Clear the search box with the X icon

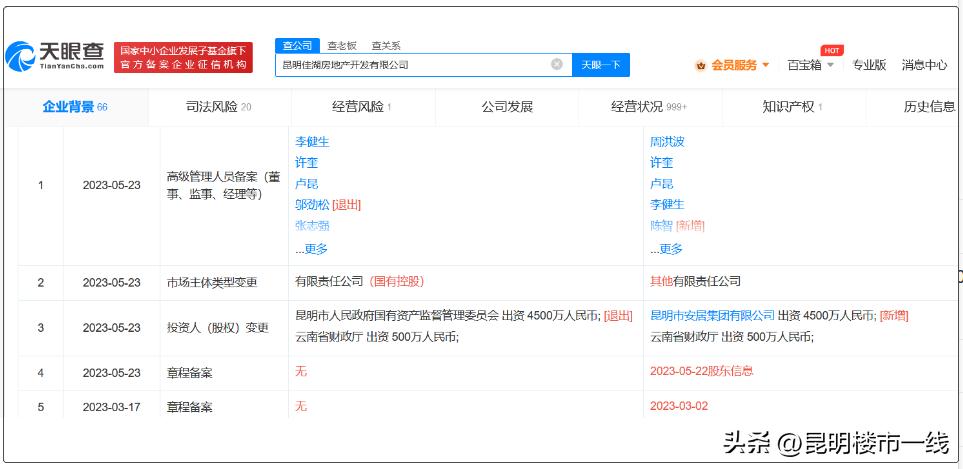click(556, 64)
